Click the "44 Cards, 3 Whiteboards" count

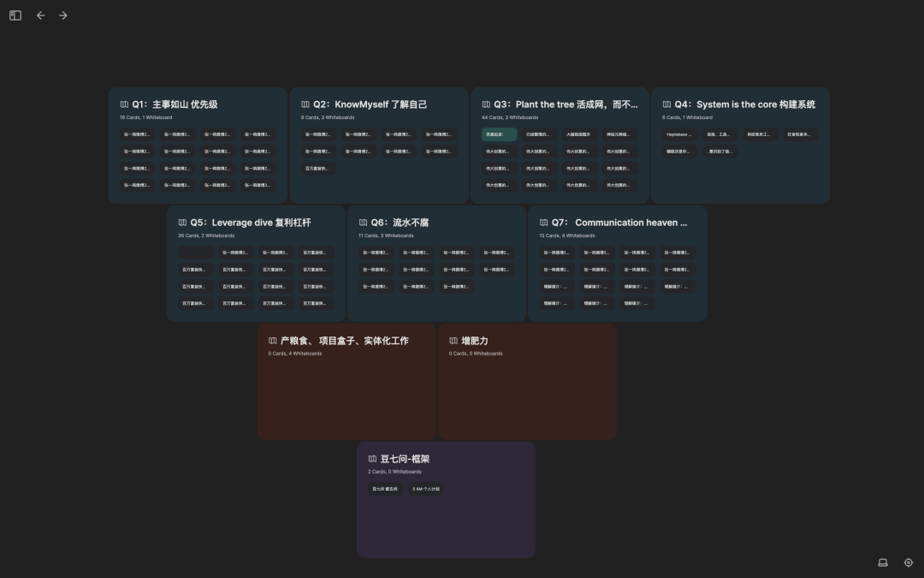[x=510, y=117]
